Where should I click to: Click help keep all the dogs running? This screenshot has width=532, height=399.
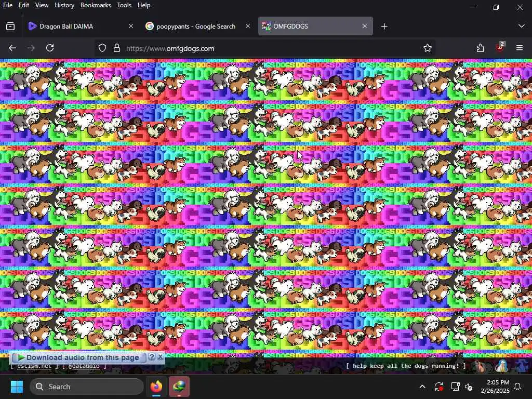click(x=406, y=366)
